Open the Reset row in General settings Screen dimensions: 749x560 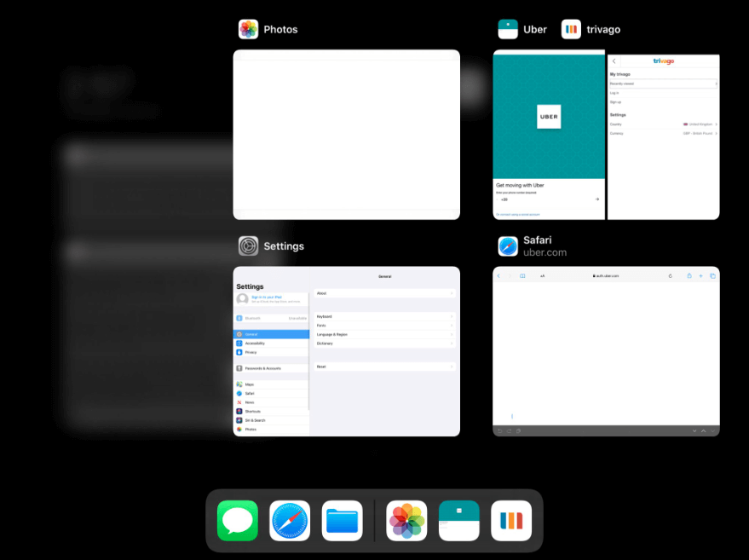pos(384,367)
